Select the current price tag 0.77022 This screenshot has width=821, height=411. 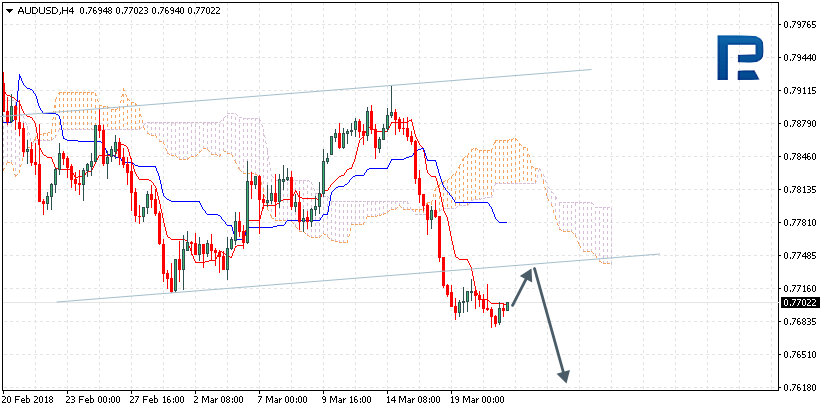tap(799, 301)
